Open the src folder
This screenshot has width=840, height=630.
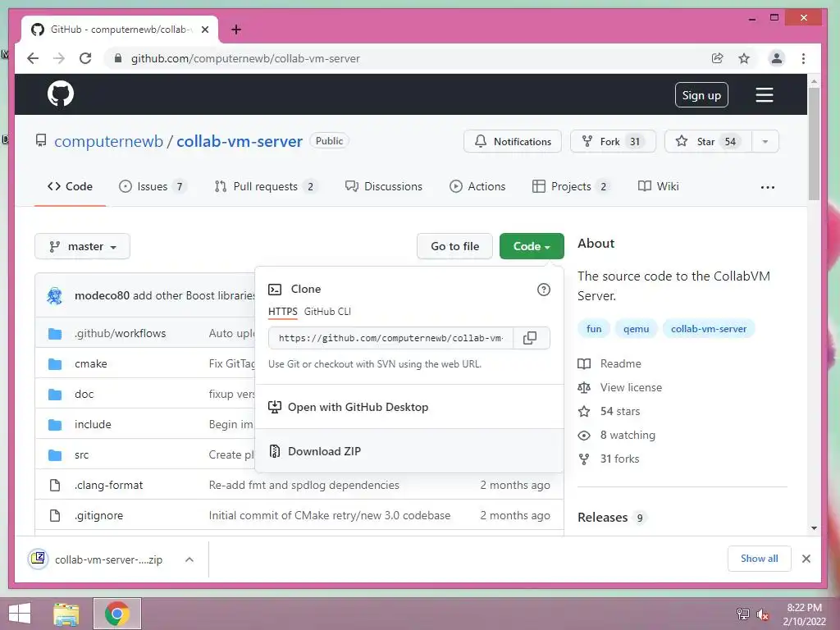tap(81, 454)
